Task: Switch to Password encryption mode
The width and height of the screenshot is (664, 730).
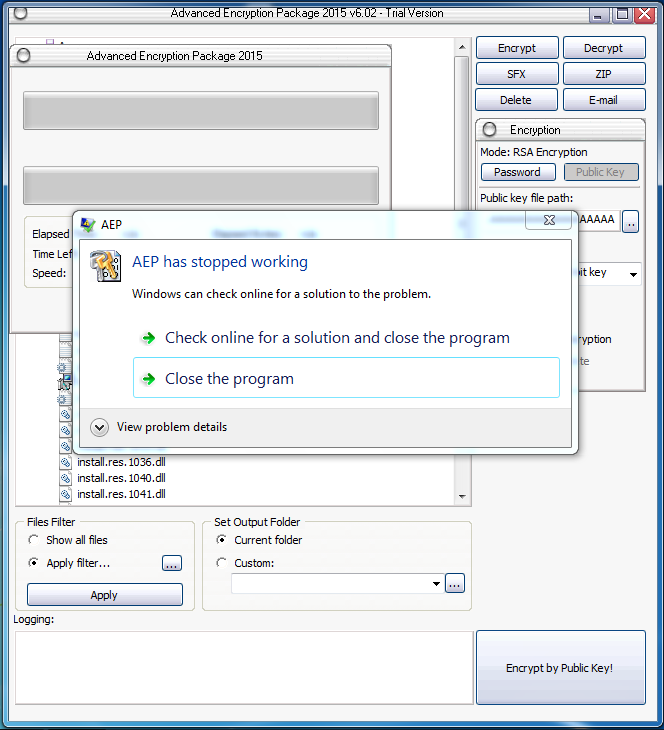Action: pos(518,172)
